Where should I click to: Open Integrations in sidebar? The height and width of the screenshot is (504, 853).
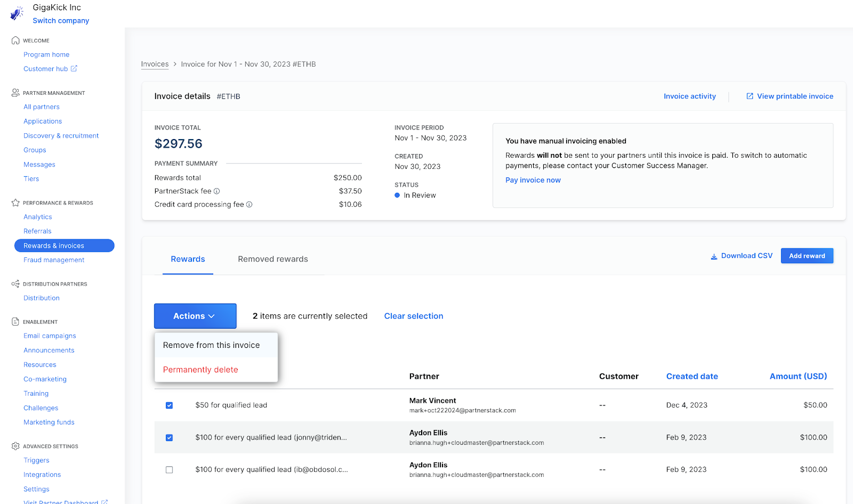(x=42, y=475)
